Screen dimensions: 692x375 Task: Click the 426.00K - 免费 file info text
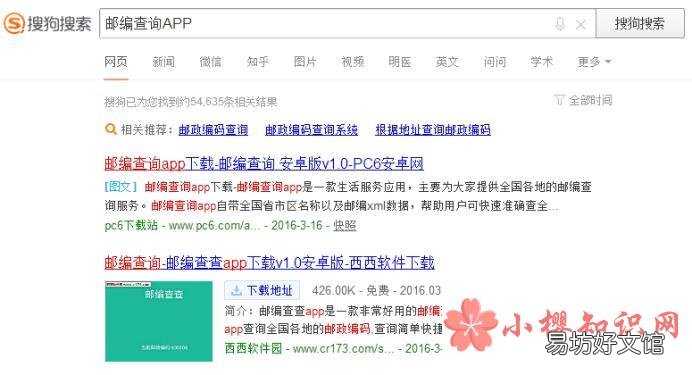tap(351, 290)
